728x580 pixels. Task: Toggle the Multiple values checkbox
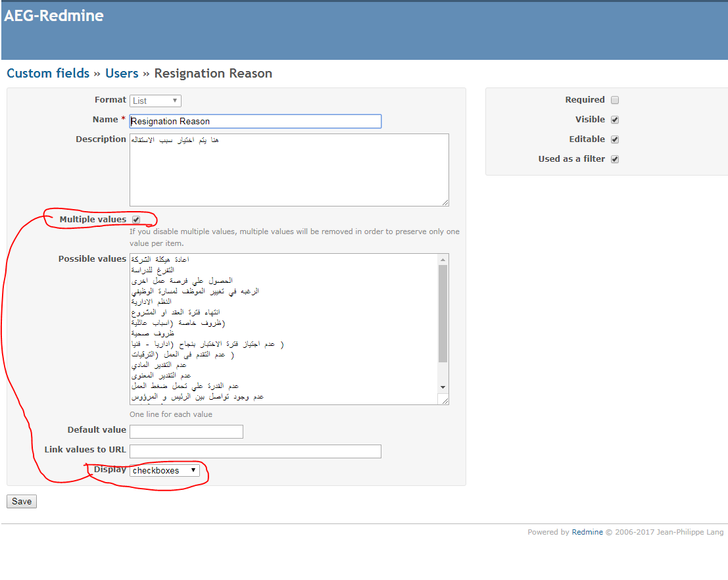[x=136, y=219]
